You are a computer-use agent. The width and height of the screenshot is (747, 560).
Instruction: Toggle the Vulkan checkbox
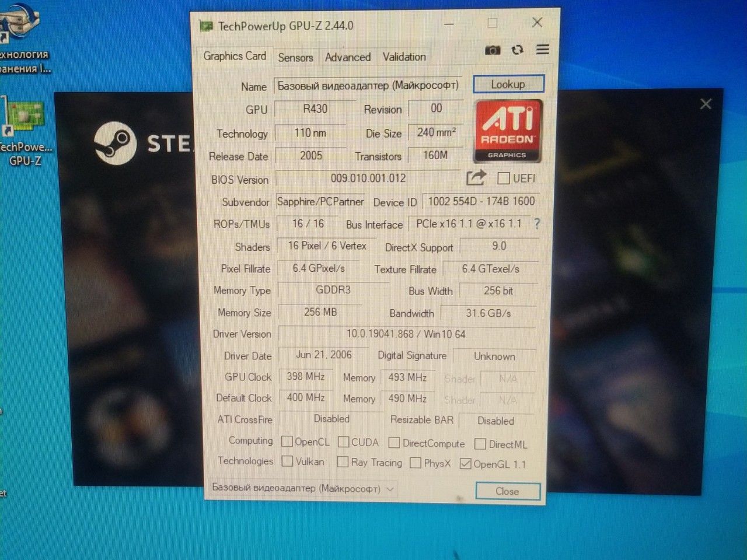click(287, 461)
